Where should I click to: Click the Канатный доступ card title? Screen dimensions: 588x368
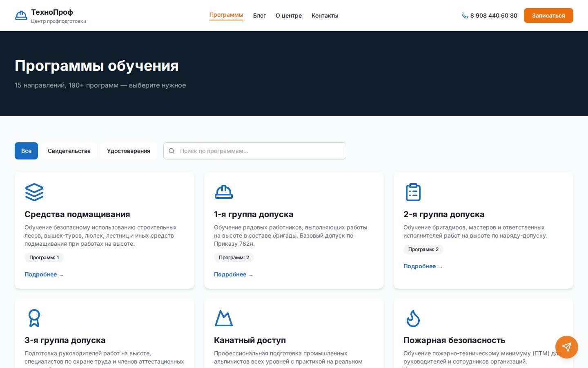click(x=250, y=340)
